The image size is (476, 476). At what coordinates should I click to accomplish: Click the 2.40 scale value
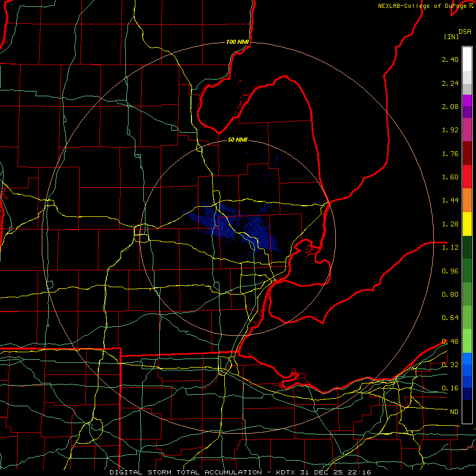pyautogui.click(x=450, y=59)
